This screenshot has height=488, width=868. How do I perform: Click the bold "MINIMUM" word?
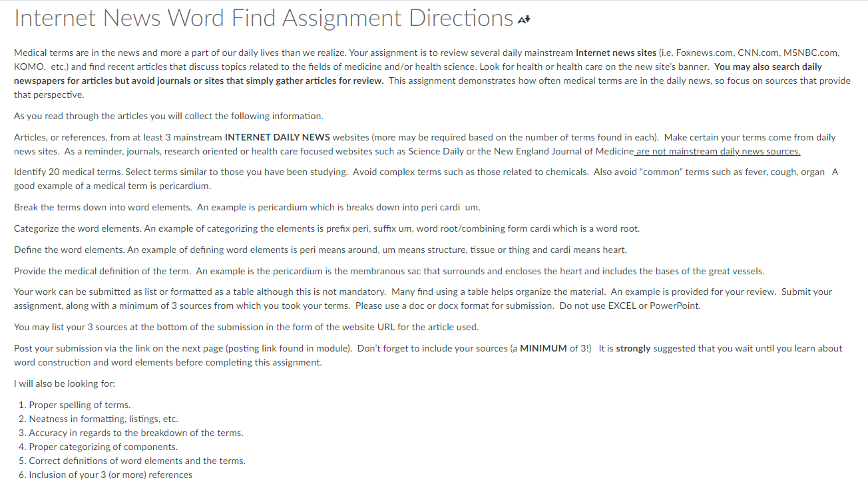click(543, 348)
